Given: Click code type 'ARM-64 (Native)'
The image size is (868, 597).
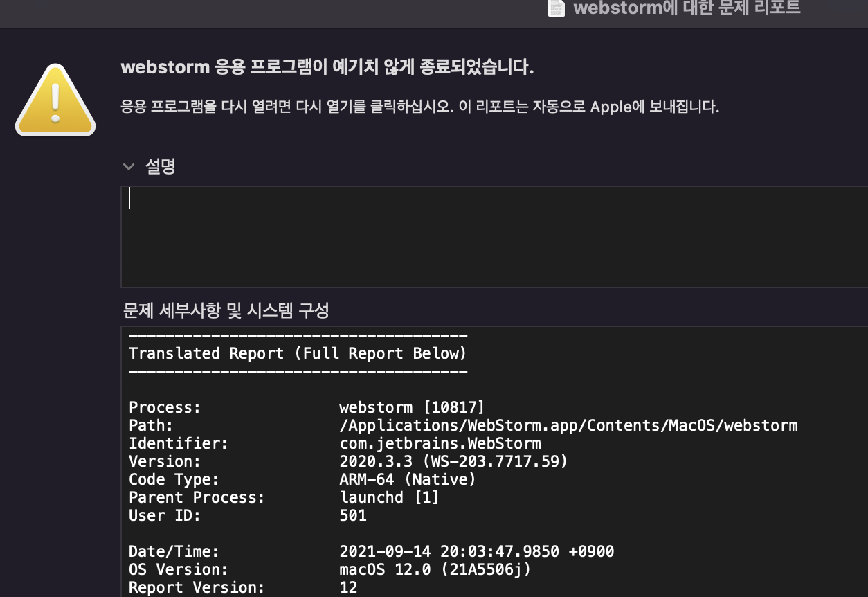Looking at the screenshot, I should [408, 479].
